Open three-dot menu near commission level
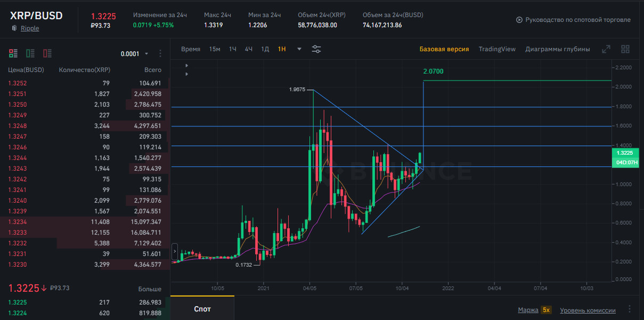This screenshot has height=320, width=644. point(630,309)
